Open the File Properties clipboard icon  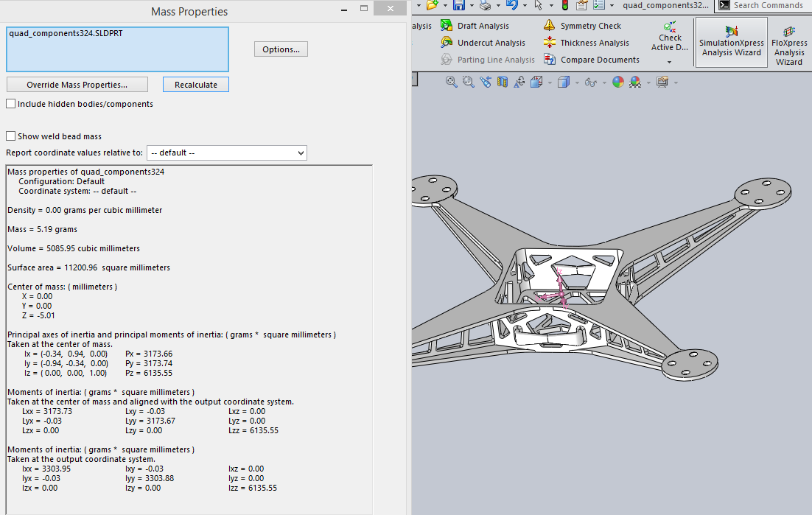[581, 5]
